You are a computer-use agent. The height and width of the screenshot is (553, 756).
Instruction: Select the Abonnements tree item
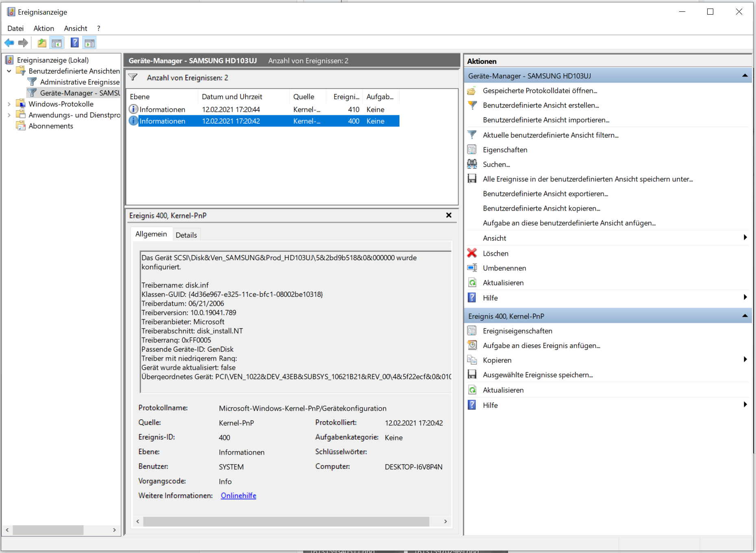(51, 126)
